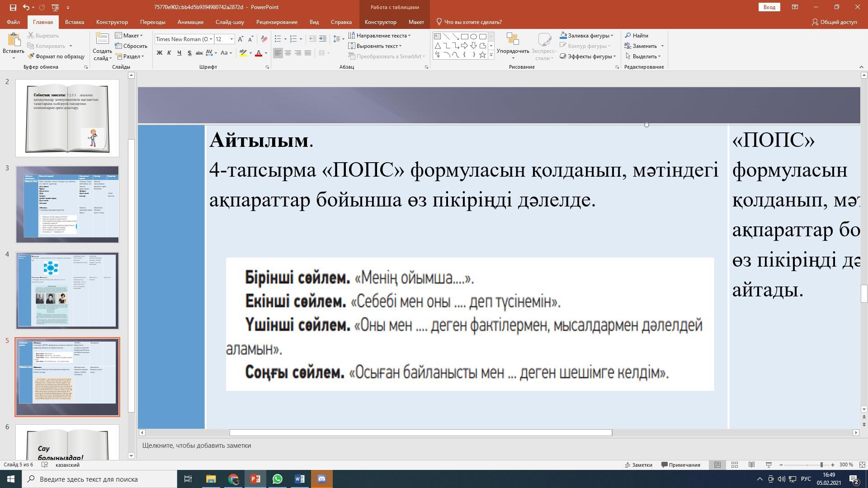Increase font size with the larger A icon
The height and width of the screenshot is (488, 868).
click(241, 39)
